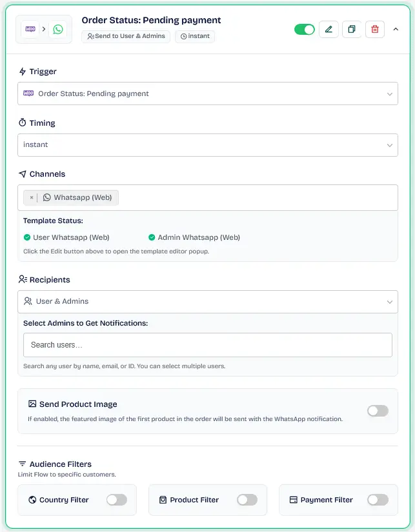Turn on the Country Filter toggle
The width and height of the screenshot is (415, 532).
[x=117, y=500]
